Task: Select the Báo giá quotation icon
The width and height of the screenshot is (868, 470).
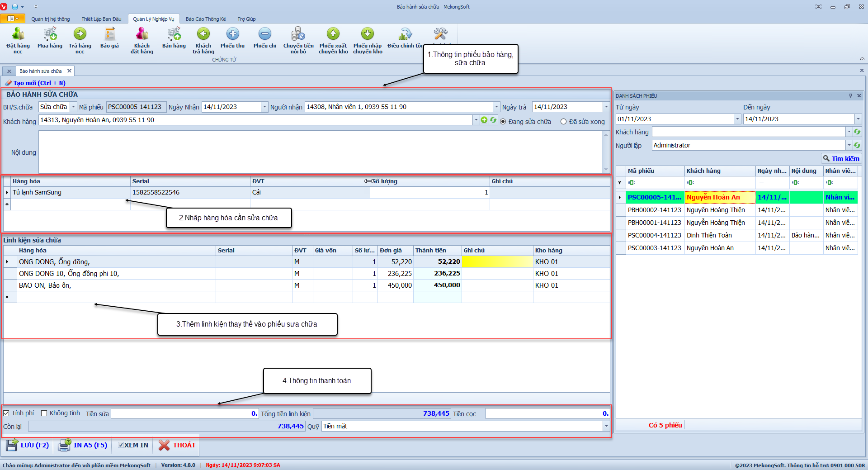Action: click(109, 34)
